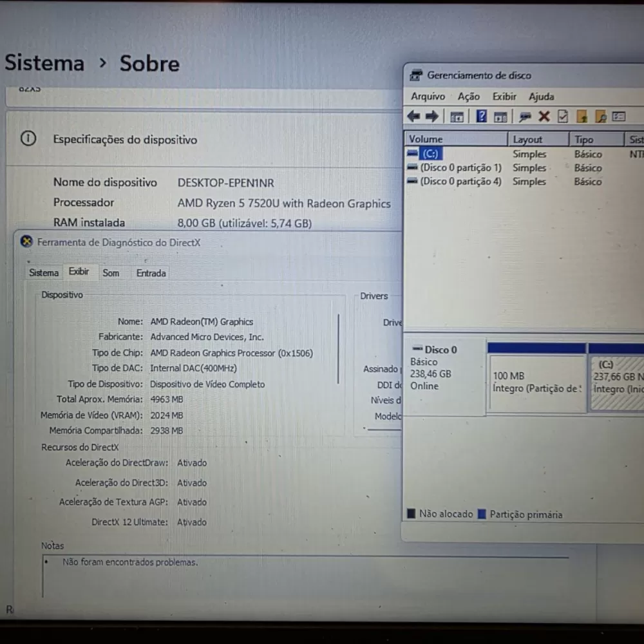
Task: Click the Partição primária blue legend swatch
Action: [482, 514]
